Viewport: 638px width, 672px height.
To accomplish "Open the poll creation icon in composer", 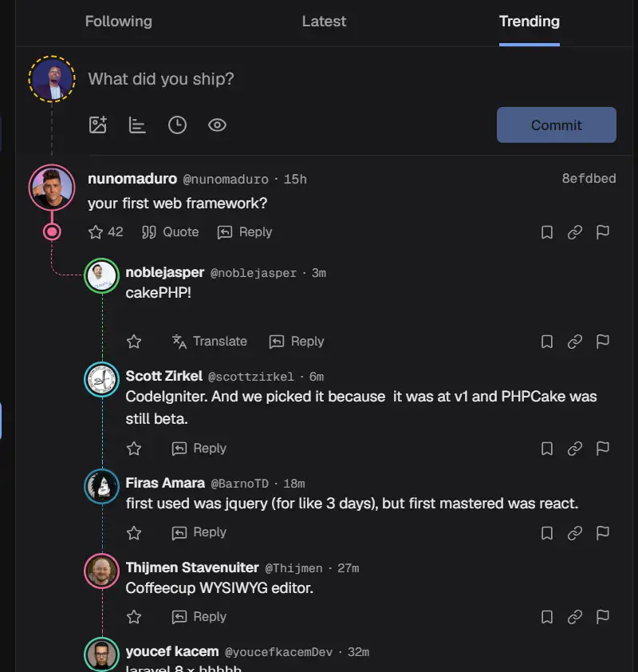I will pos(137,125).
